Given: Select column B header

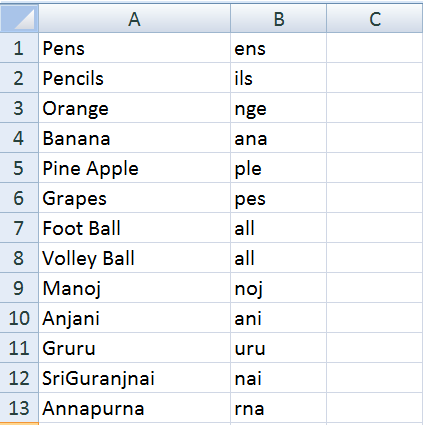Looking at the screenshot, I should [278, 18].
